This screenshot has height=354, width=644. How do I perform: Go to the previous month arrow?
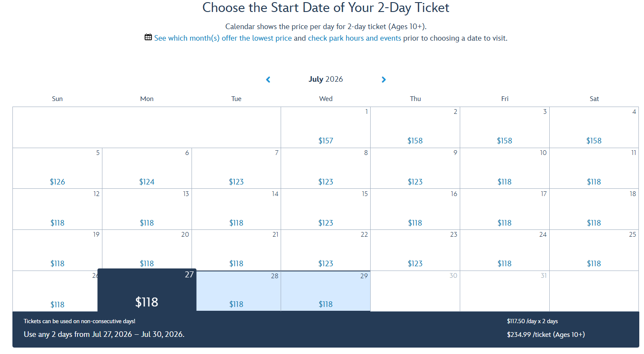tap(268, 80)
